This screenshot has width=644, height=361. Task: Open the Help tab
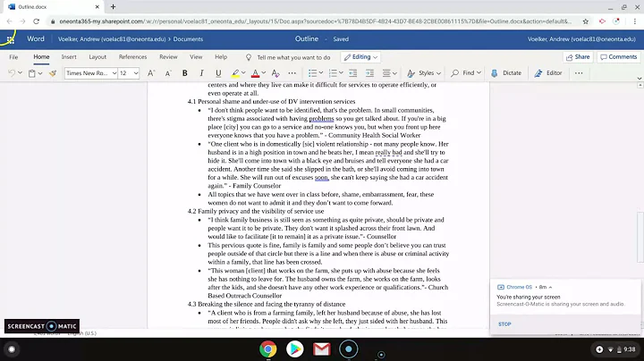(221, 57)
